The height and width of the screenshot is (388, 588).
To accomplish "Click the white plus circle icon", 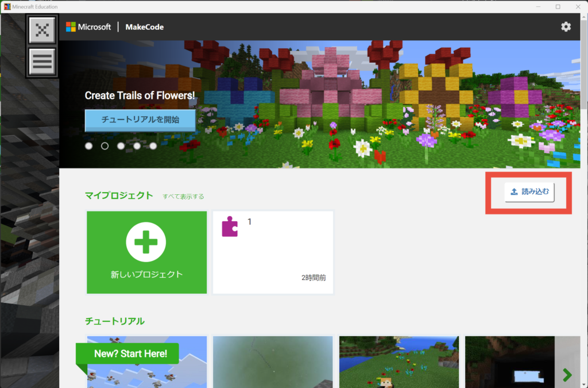I will coord(146,243).
